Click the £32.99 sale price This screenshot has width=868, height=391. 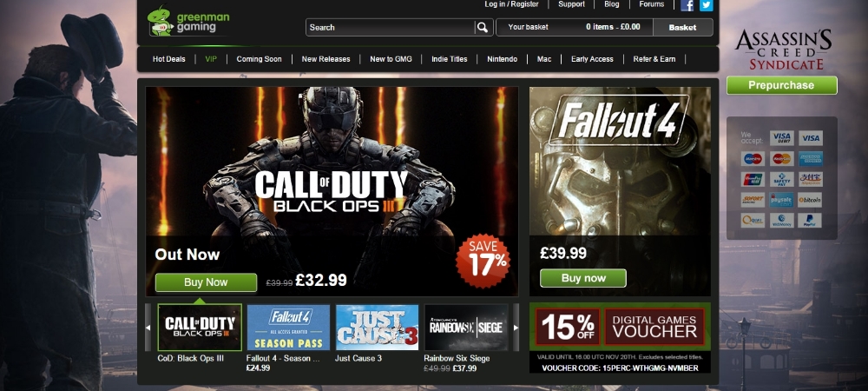[321, 281]
